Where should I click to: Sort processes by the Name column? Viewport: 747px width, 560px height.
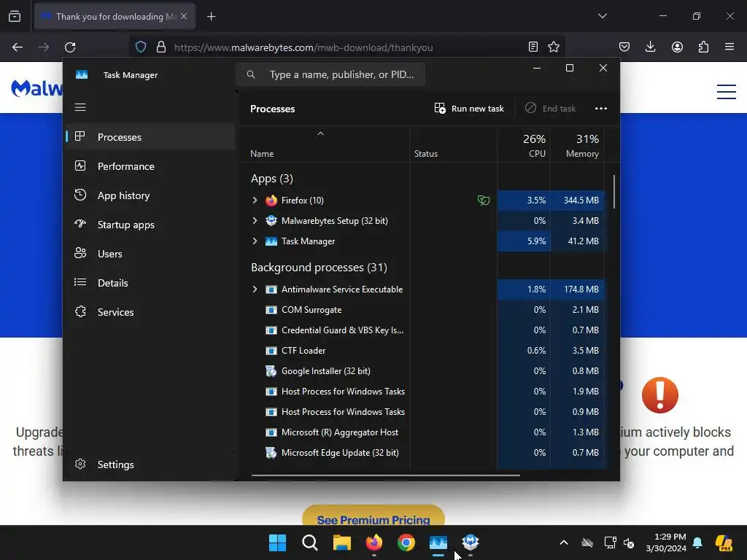click(x=262, y=154)
